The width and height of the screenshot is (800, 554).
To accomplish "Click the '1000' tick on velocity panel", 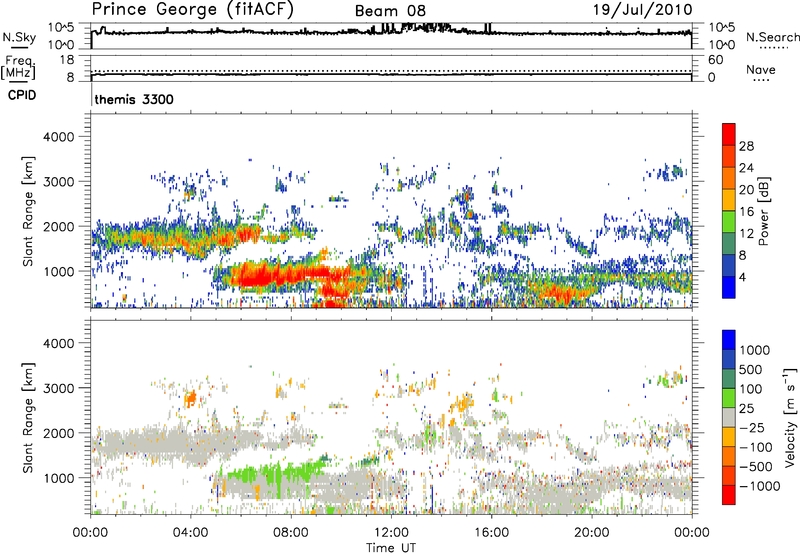I will tap(59, 478).
